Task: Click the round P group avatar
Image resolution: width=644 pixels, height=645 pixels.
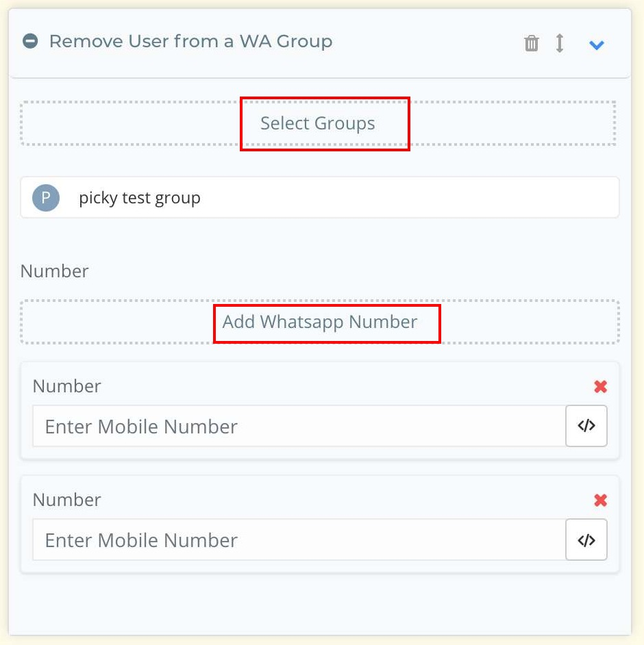Action: point(46,198)
